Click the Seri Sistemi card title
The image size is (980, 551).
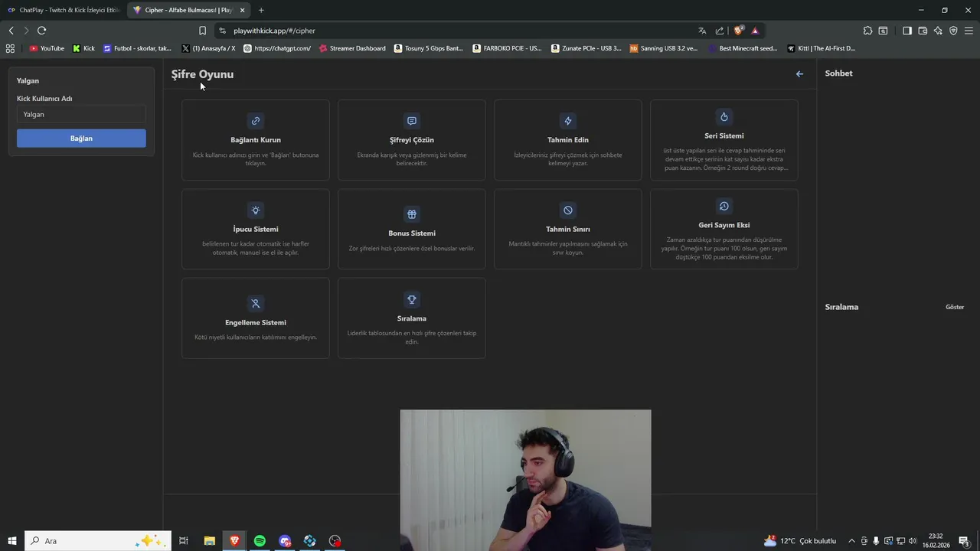coord(724,135)
